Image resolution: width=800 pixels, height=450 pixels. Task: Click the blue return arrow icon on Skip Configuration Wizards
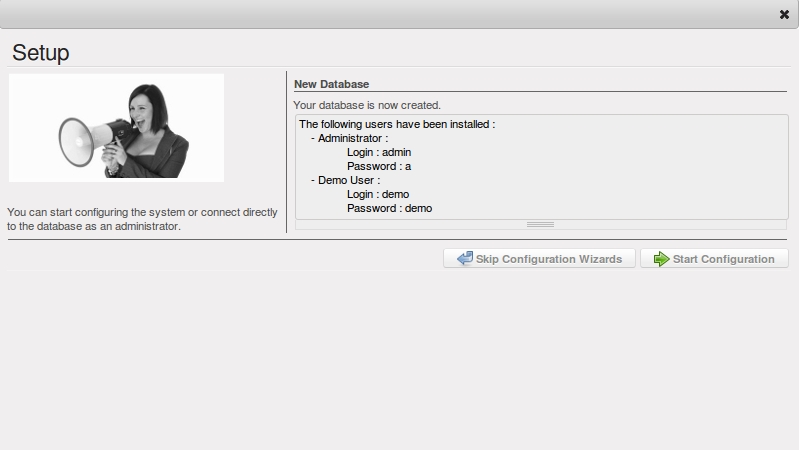click(x=465, y=258)
